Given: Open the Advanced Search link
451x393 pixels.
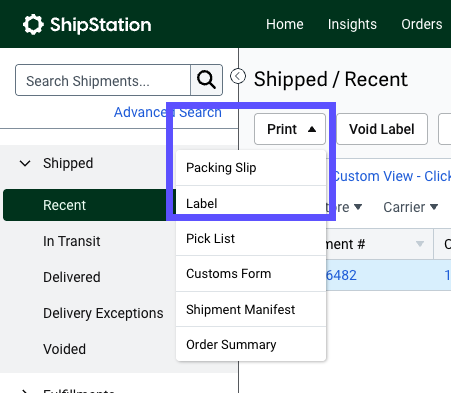Looking at the screenshot, I should pos(168,112).
